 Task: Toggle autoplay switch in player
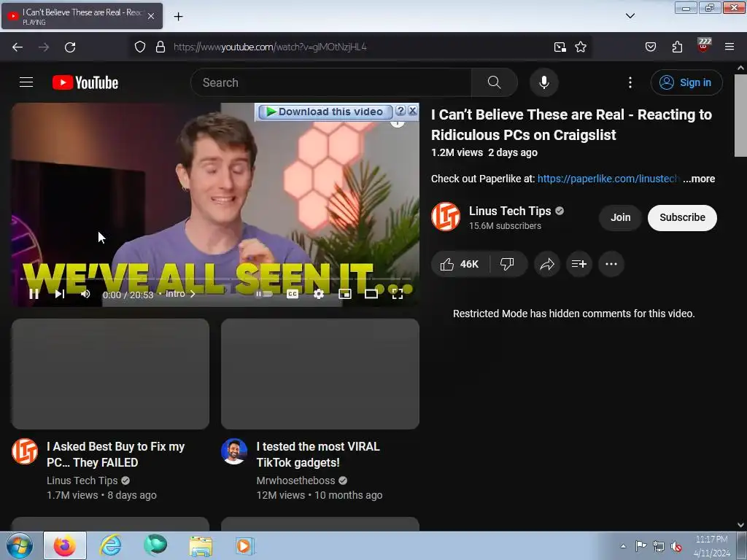pyautogui.click(x=264, y=294)
